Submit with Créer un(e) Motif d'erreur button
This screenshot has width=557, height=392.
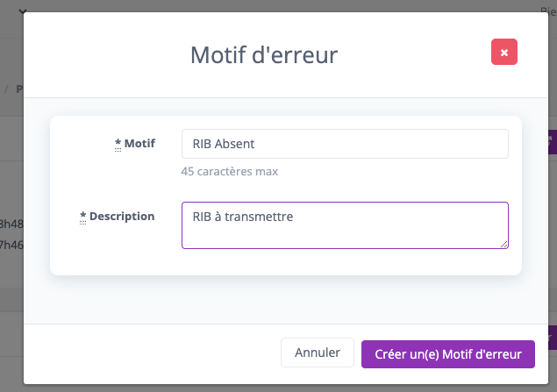(x=448, y=354)
